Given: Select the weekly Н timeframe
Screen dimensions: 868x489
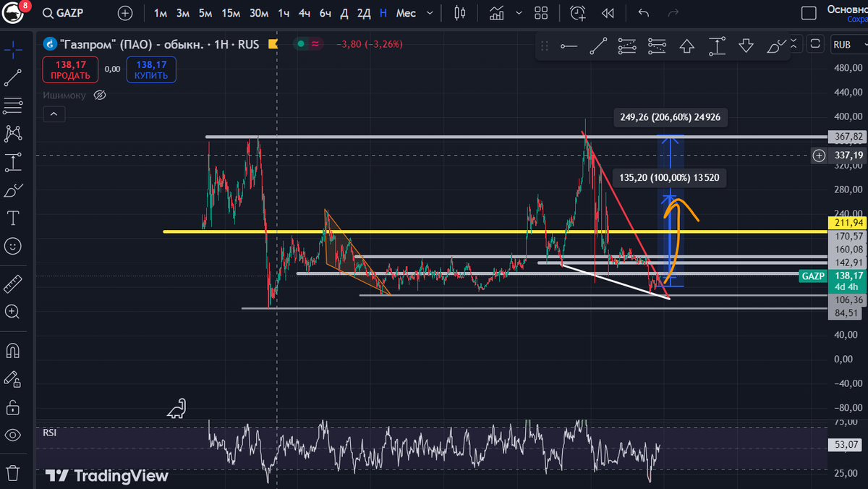Looking at the screenshot, I should 383,13.
